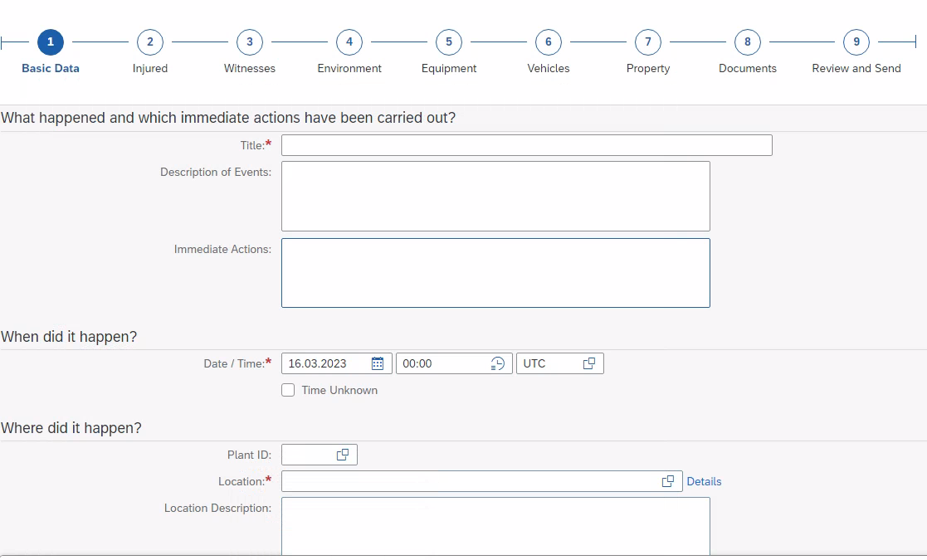927x560 pixels.
Task: Navigate to step 8 Documents
Action: point(748,42)
